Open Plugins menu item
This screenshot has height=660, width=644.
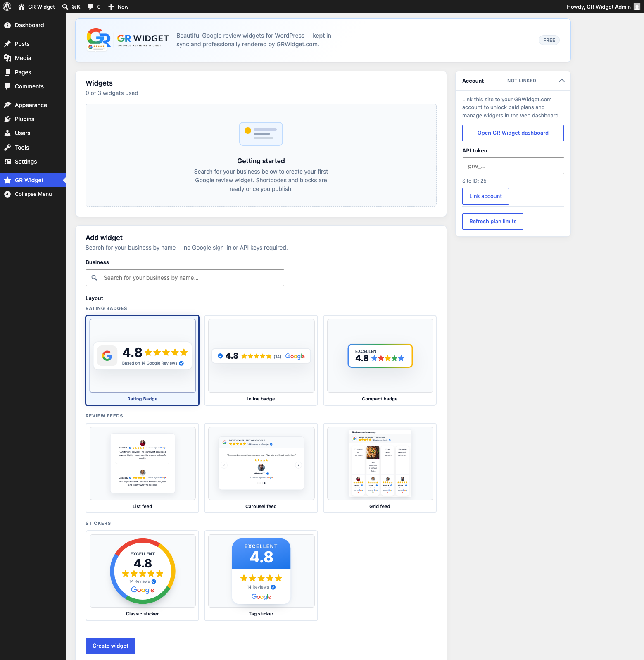point(33,119)
